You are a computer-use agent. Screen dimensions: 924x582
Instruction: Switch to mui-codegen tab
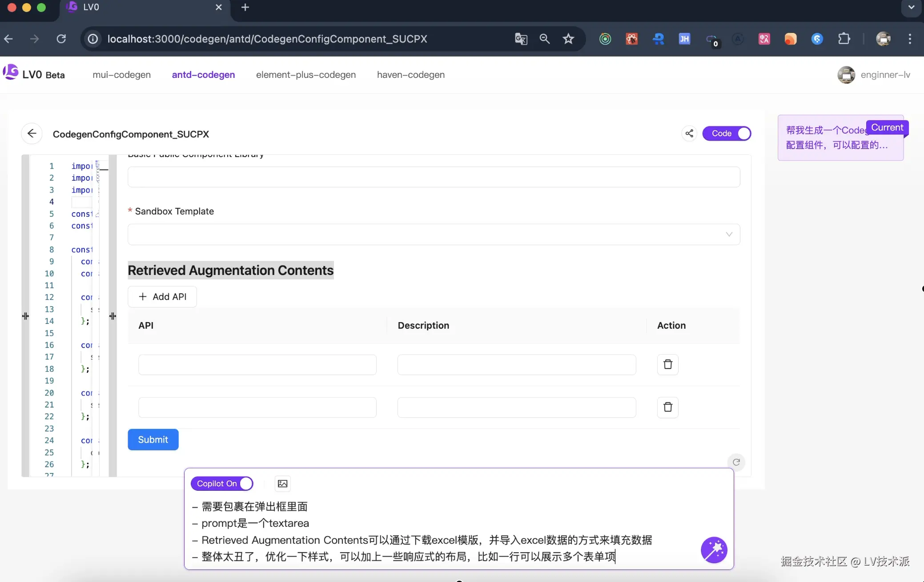(121, 75)
